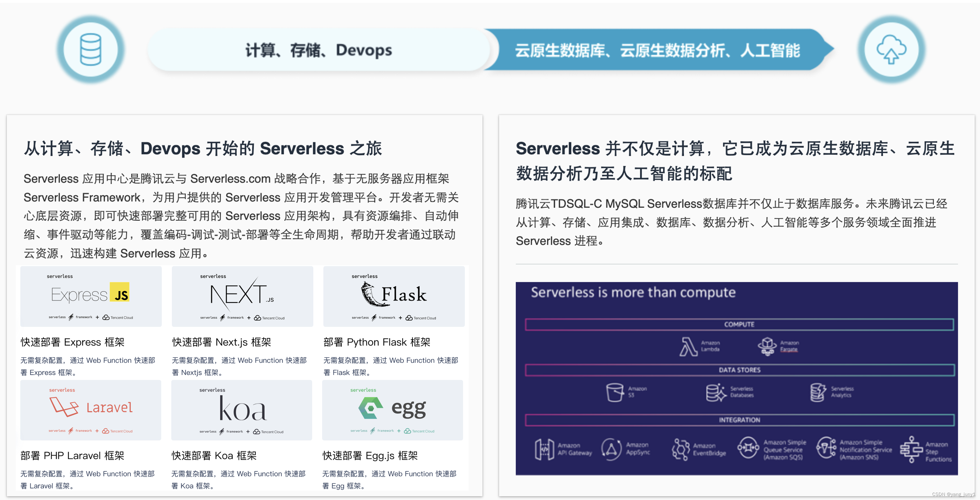The height and width of the screenshot is (500, 980).
Task: Click the Amazon AppSync icon
Action: pyautogui.click(x=611, y=449)
